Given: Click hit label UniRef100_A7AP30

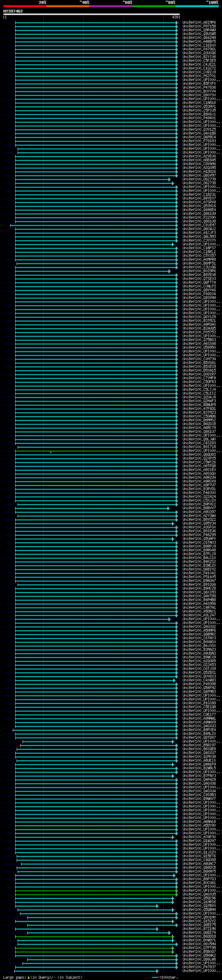Looking at the screenshot, I should coord(199,837).
